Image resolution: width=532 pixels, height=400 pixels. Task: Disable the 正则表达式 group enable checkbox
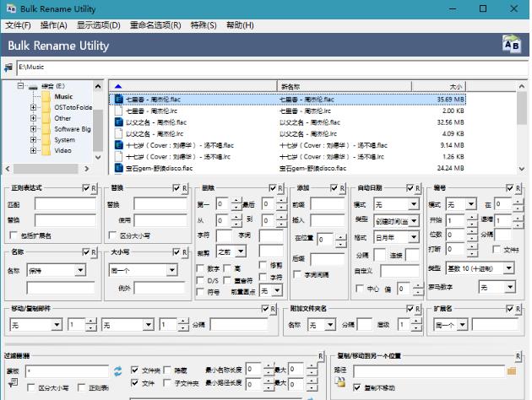point(86,188)
